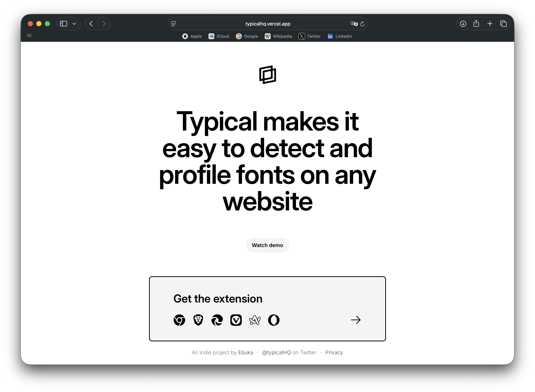Choose the Vivaldi browser icon
This screenshot has height=392, width=535.
coord(236,320)
